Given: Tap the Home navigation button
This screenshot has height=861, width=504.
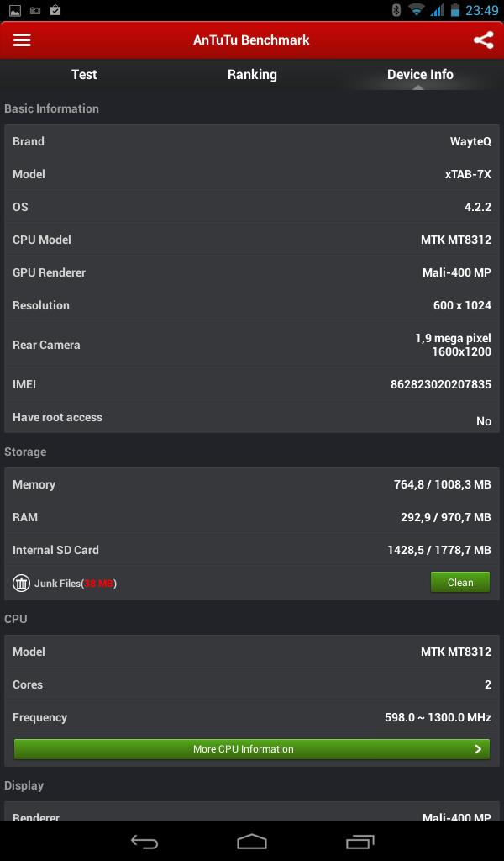Looking at the screenshot, I should 251,842.
